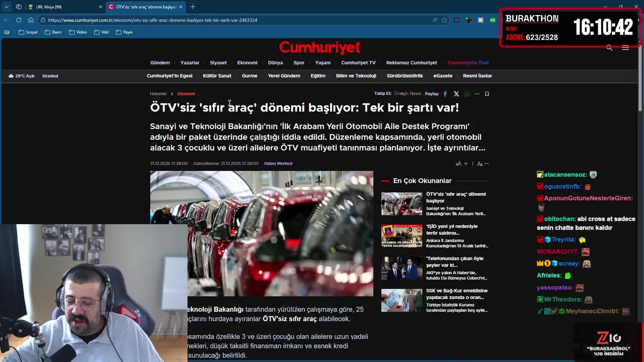
Task: Open Cumhuriyet'in Egesi section
Action: (170, 76)
